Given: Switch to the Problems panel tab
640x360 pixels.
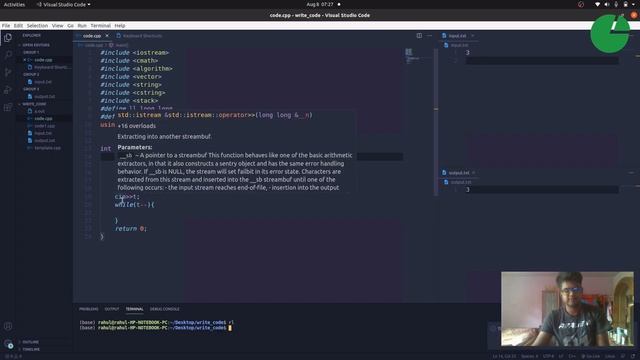Looking at the screenshot, I should (89, 309).
